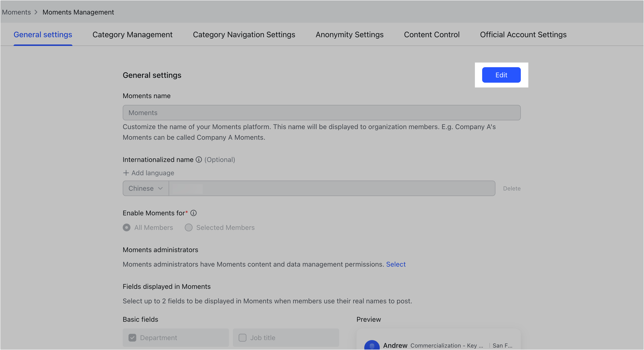The image size is (644, 350).
Task: Go to the Anonymity Settings tab
Action: (350, 35)
